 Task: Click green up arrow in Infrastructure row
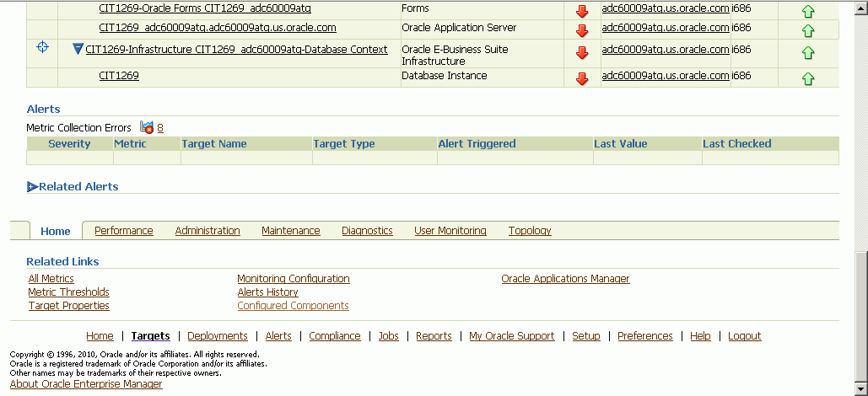click(x=808, y=52)
